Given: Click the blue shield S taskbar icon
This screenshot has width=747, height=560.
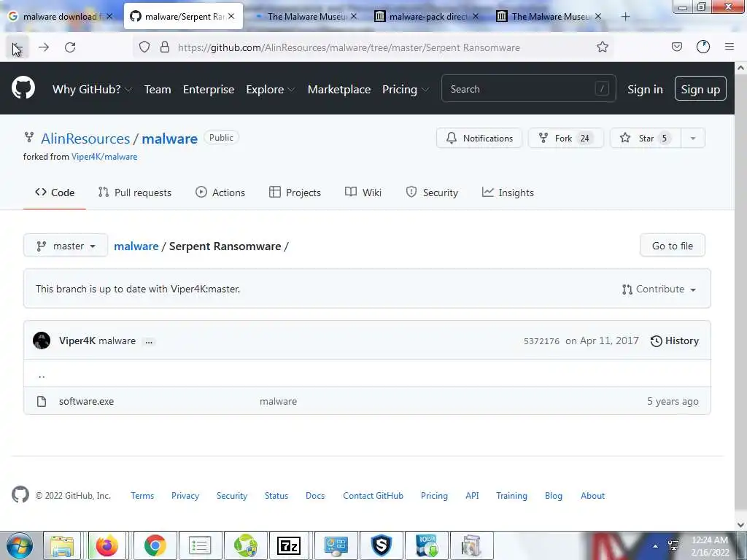Looking at the screenshot, I should click(382, 545).
